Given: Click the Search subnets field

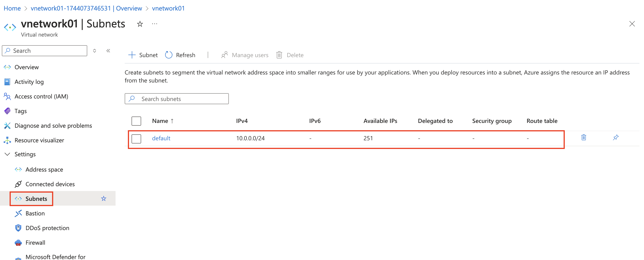Looking at the screenshot, I should click(x=177, y=99).
